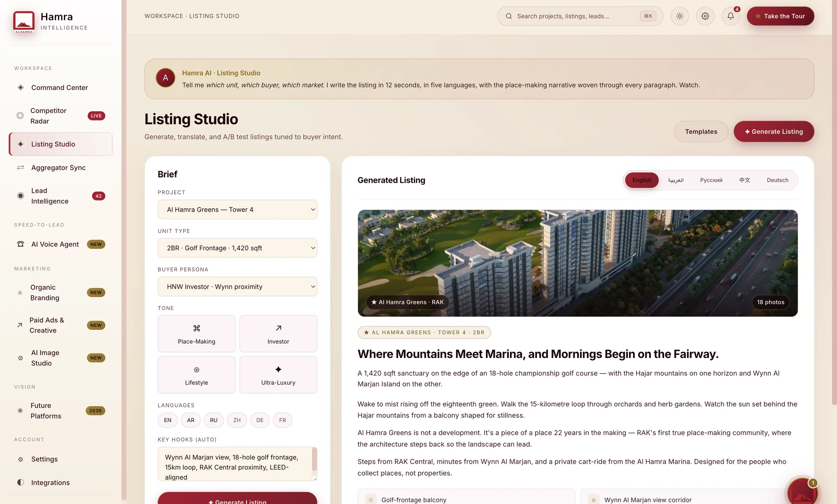Click the Competitor Radar circle icon
The image size is (837, 504).
(20, 116)
